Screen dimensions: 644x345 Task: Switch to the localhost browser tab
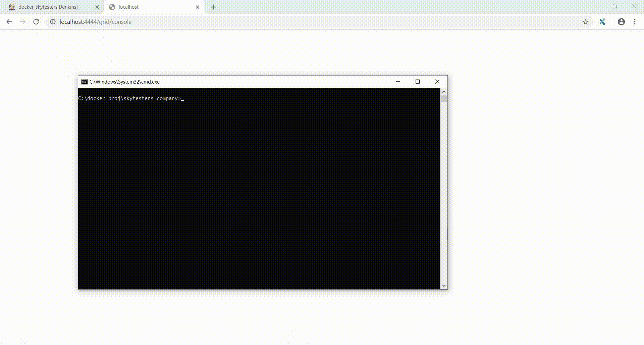[x=154, y=7]
